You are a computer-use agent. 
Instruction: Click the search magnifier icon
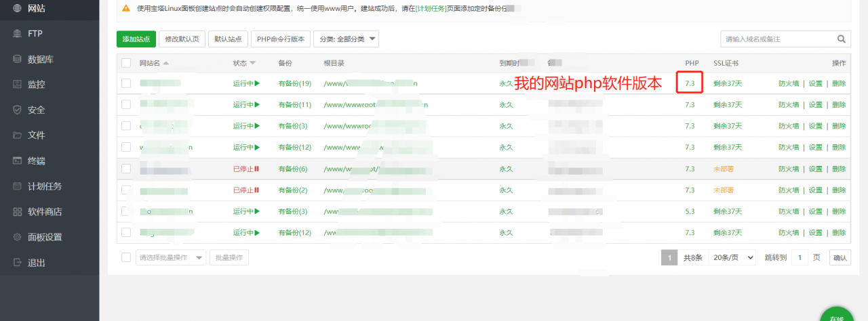coord(842,39)
